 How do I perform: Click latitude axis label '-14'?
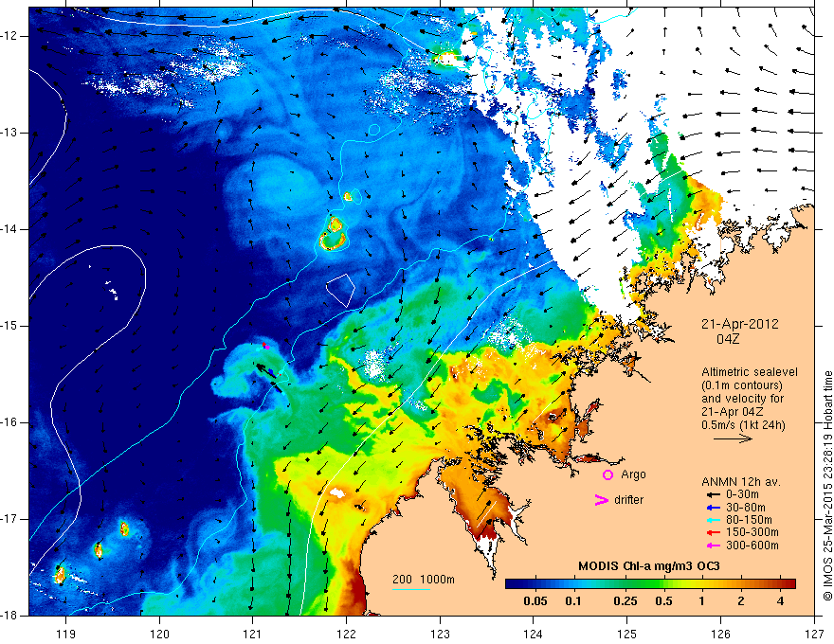click(x=9, y=229)
